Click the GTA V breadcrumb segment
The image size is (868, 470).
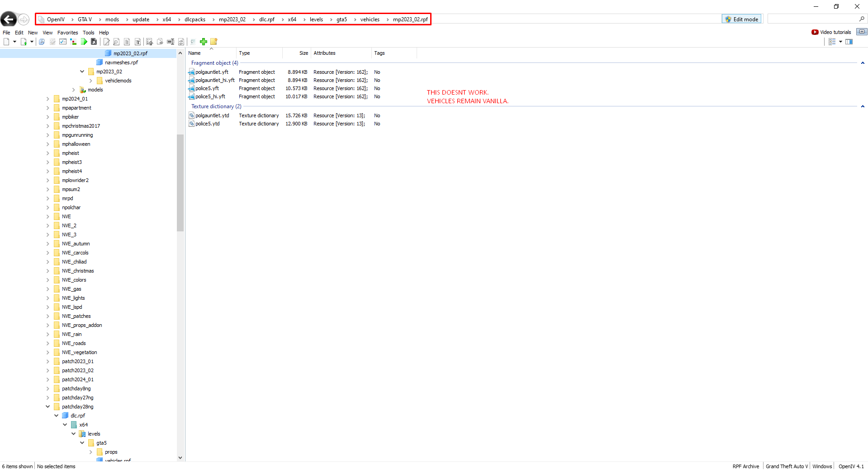click(x=85, y=19)
